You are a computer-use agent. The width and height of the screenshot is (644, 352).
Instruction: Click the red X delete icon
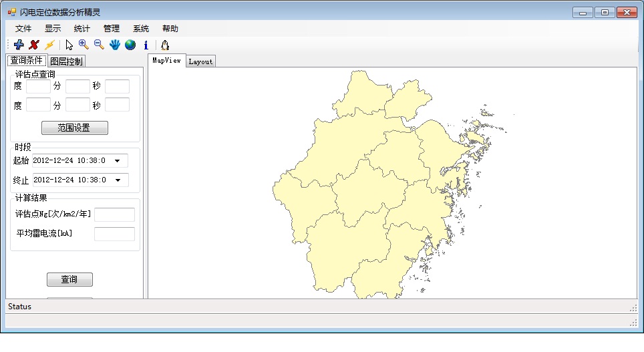click(x=33, y=45)
